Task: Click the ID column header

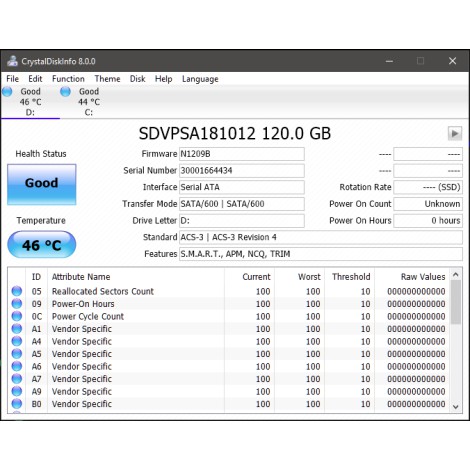Action: (36, 277)
